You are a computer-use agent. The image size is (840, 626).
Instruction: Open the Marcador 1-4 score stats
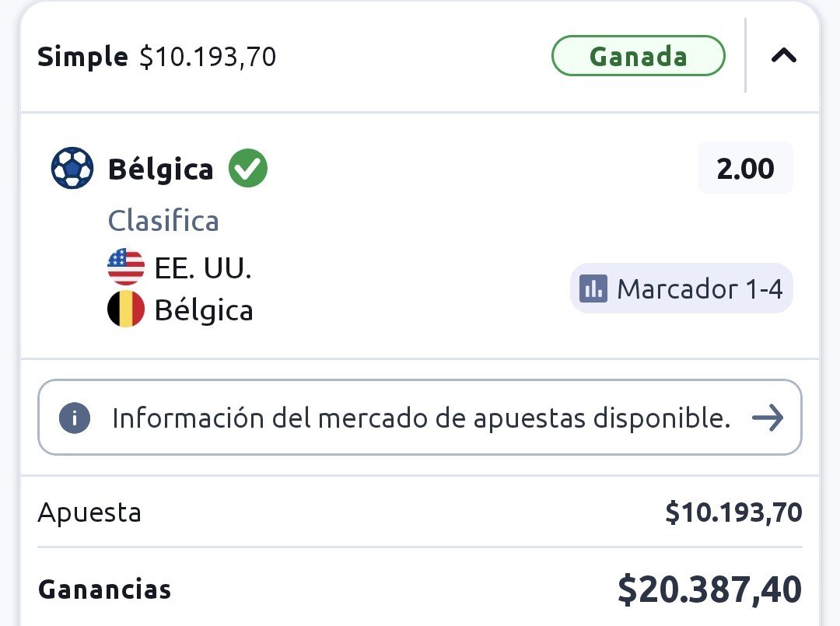[681, 289]
